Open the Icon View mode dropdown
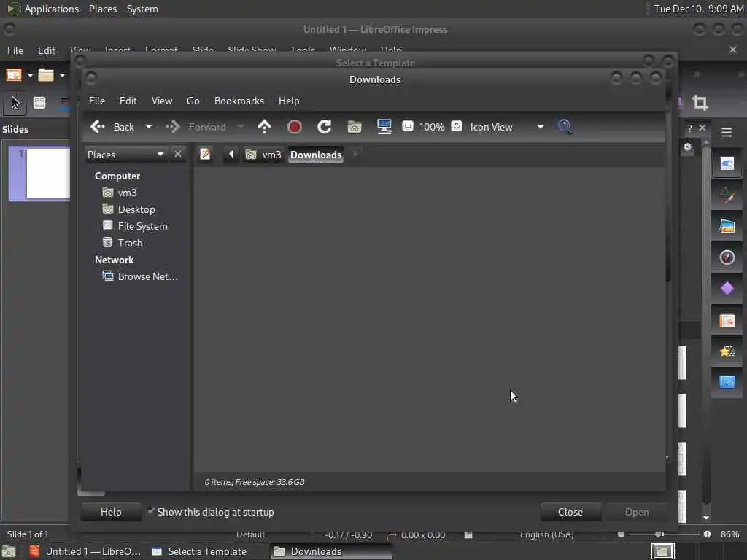The image size is (747, 560). (506, 127)
